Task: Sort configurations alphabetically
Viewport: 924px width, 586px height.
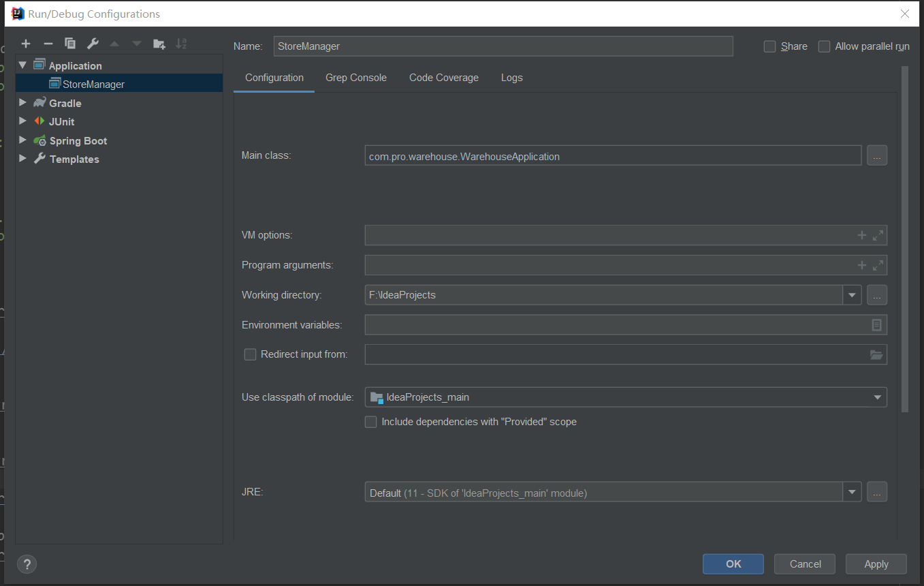Action: (x=181, y=43)
